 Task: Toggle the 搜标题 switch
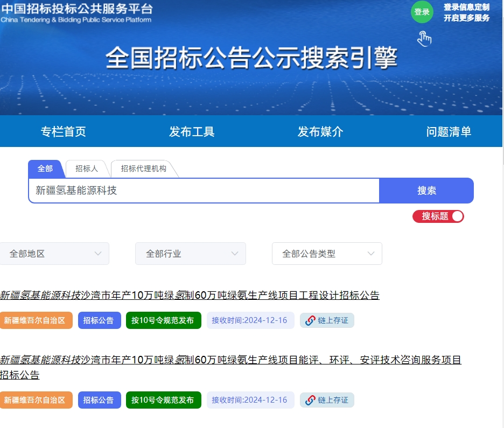pyautogui.click(x=438, y=216)
